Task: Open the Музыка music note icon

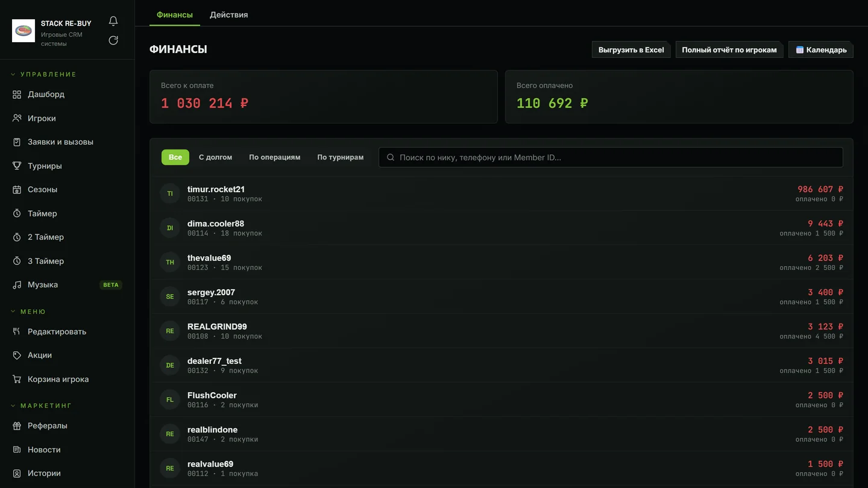Action: coord(17,285)
